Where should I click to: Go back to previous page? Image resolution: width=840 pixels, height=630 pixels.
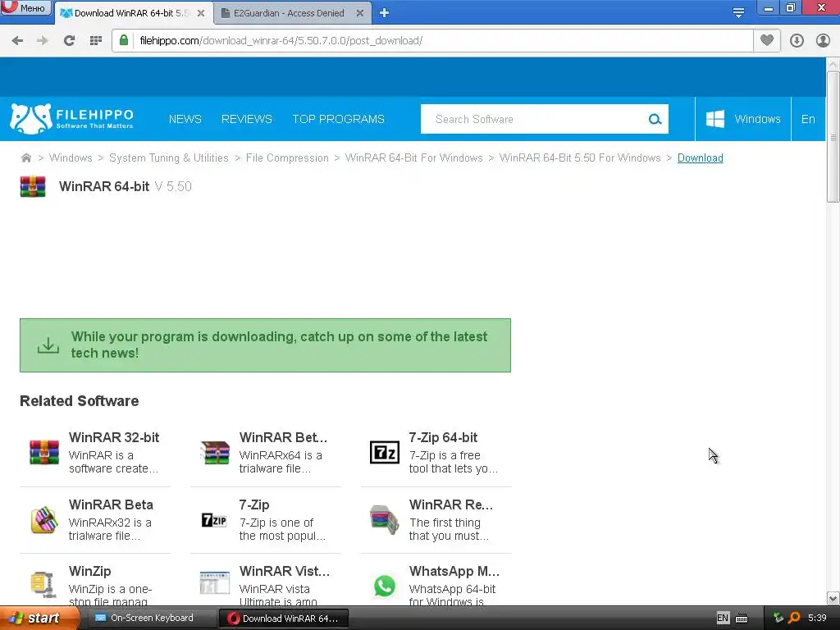point(17,41)
